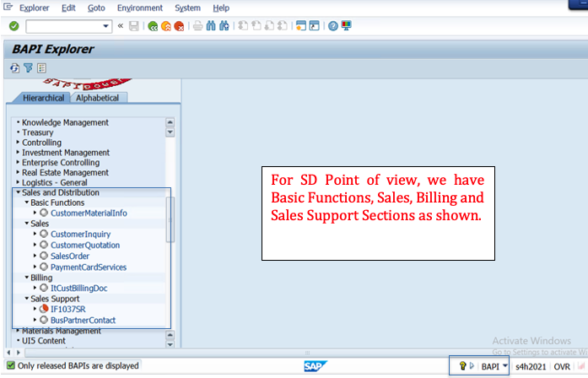Select the CustomerQuotation object
Screen dimensions: 588x378
85,245
